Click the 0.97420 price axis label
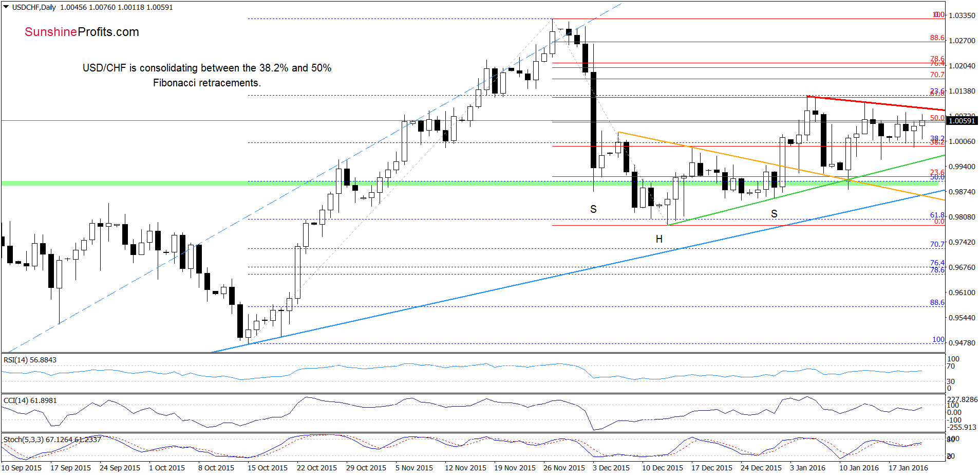 pyautogui.click(x=962, y=242)
